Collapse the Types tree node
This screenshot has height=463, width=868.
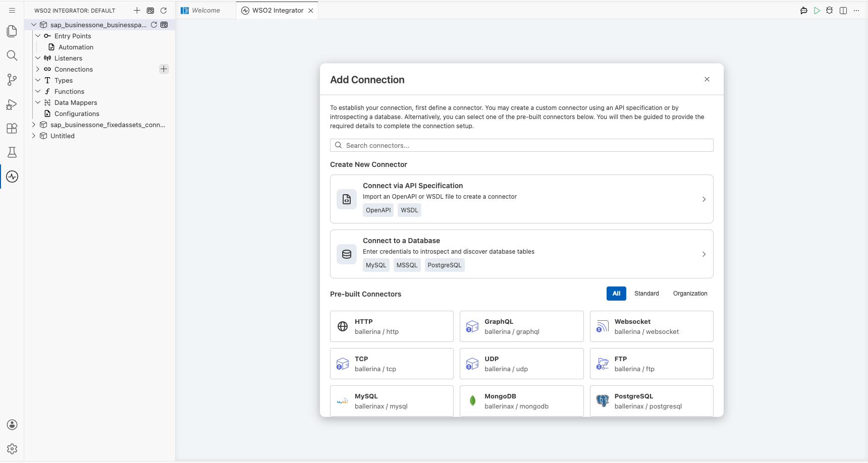(x=38, y=80)
